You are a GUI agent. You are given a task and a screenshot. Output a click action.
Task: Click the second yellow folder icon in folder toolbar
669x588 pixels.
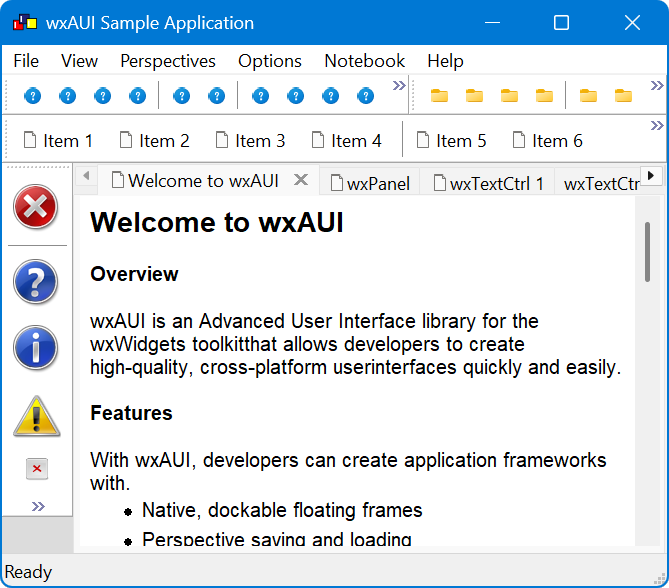pyautogui.click(x=474, y=96)
